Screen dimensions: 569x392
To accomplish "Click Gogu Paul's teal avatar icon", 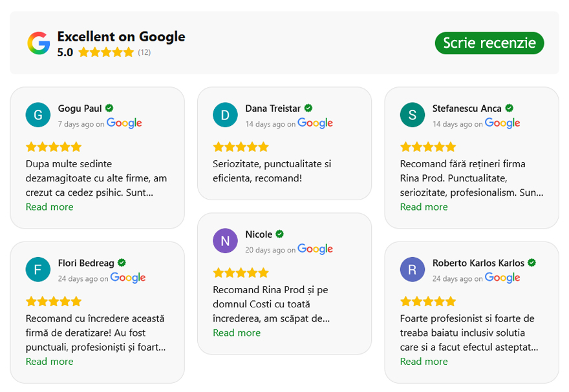I will coord(38,115).
